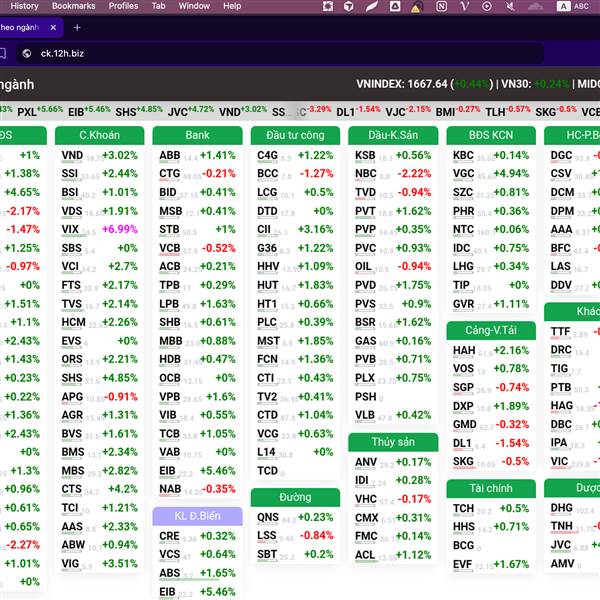Screen dimensions: 600x600
Task: Click BMI -0.27% in the ticker strip
Action: click(458, 111)
